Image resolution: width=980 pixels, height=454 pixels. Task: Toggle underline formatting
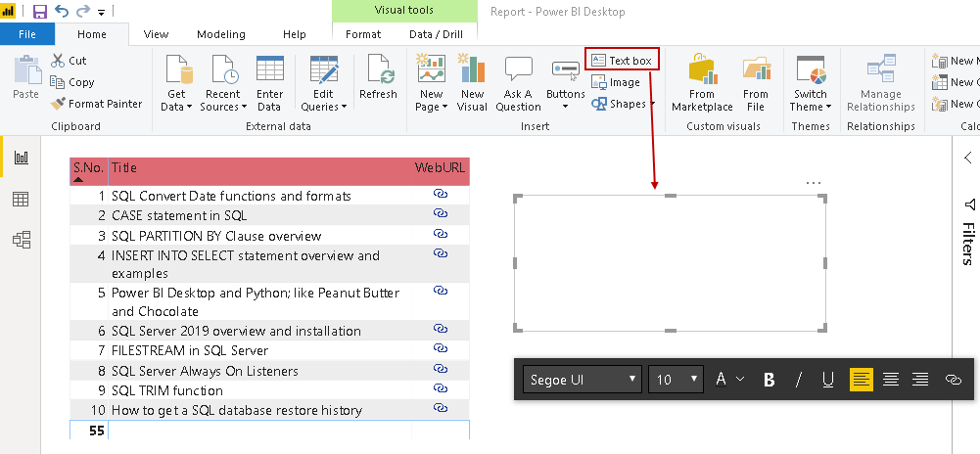tap(828, 379)
